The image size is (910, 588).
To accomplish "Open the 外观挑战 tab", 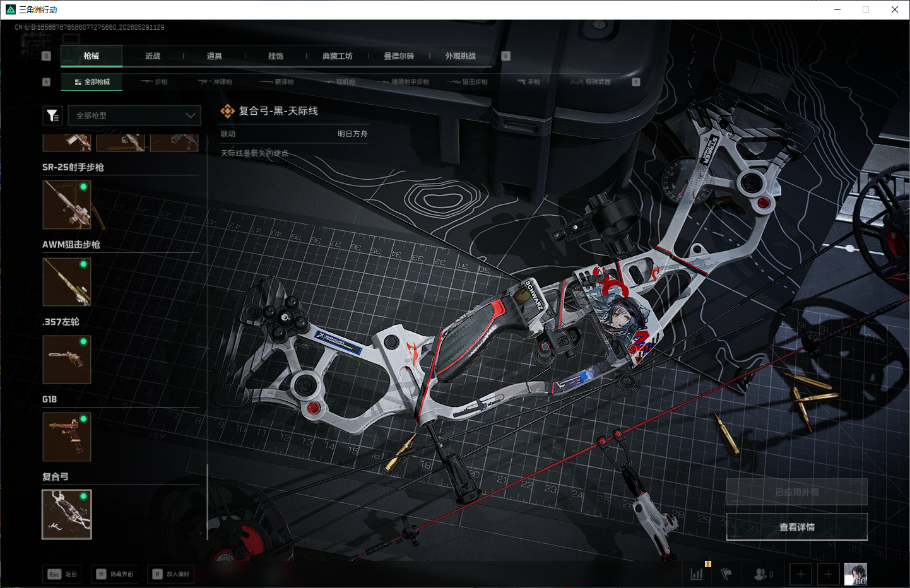I will pos(461,56).
